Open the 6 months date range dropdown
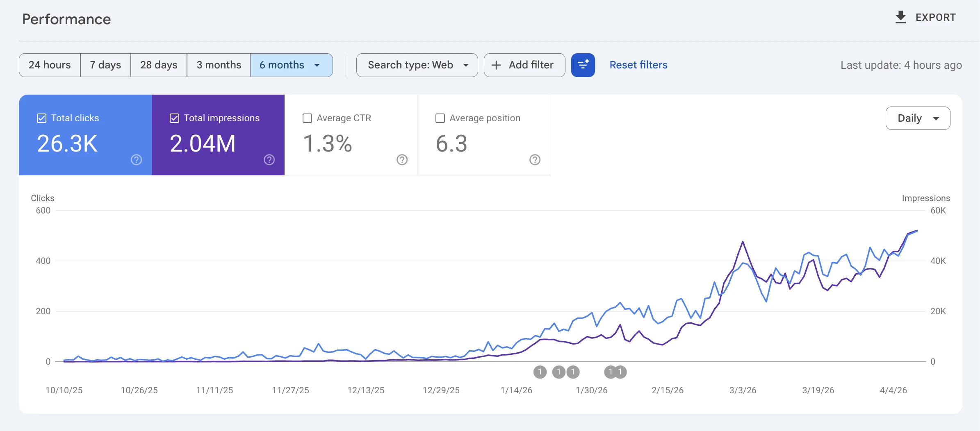The image size is (980, 431). [291, 65]
